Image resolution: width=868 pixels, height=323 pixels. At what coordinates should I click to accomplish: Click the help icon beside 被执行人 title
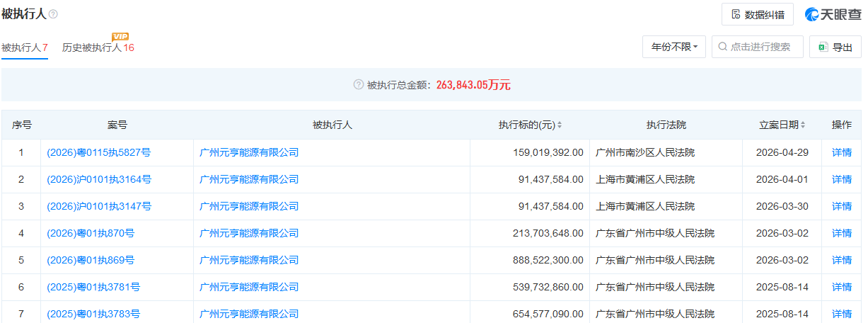coord(53,14)
